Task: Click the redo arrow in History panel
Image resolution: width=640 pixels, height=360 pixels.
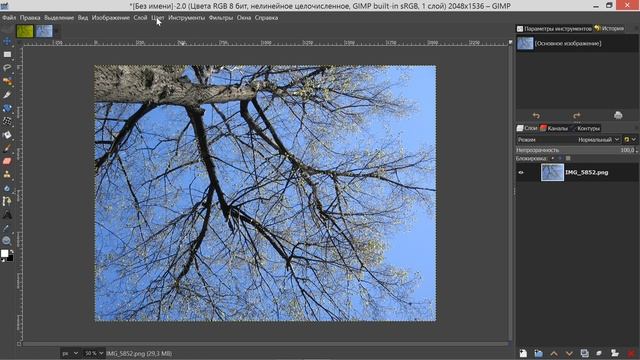Action: coord(577,116)
